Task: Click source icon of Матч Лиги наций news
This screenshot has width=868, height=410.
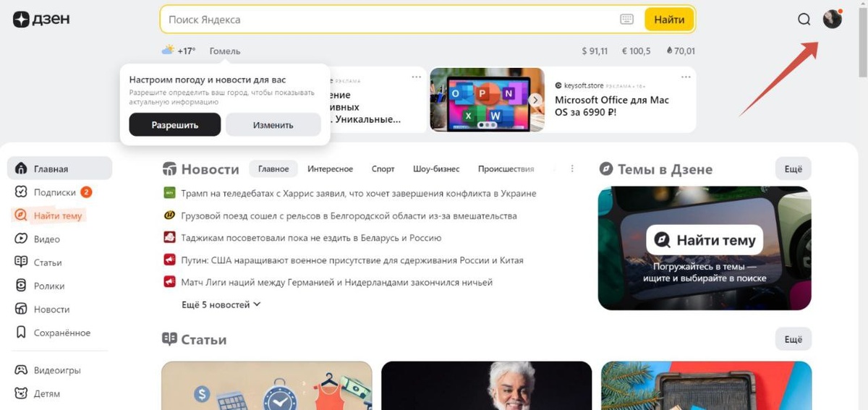Action: tap(169, 282)
